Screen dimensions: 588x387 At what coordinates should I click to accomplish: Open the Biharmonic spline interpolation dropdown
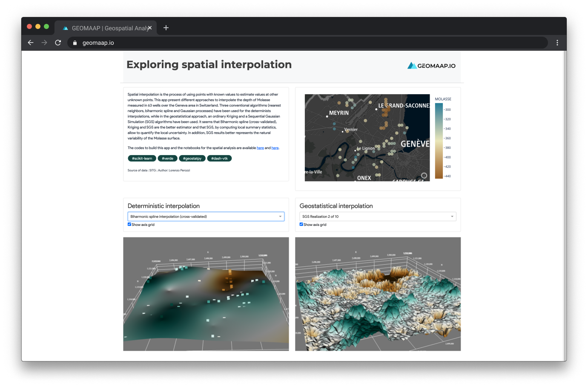click(206, 217)
